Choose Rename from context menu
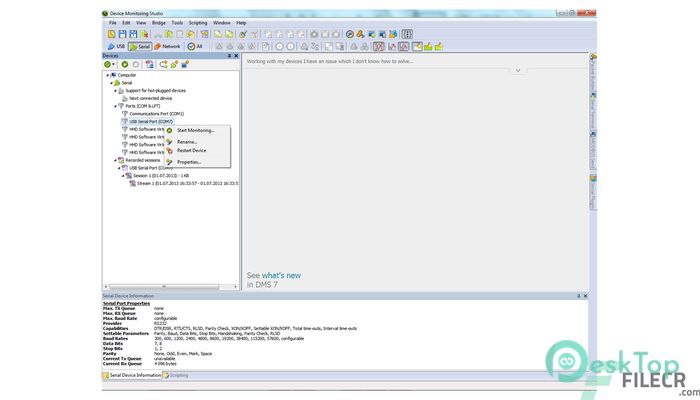This screenshot has width=700, height=400. tap(197, 142)
